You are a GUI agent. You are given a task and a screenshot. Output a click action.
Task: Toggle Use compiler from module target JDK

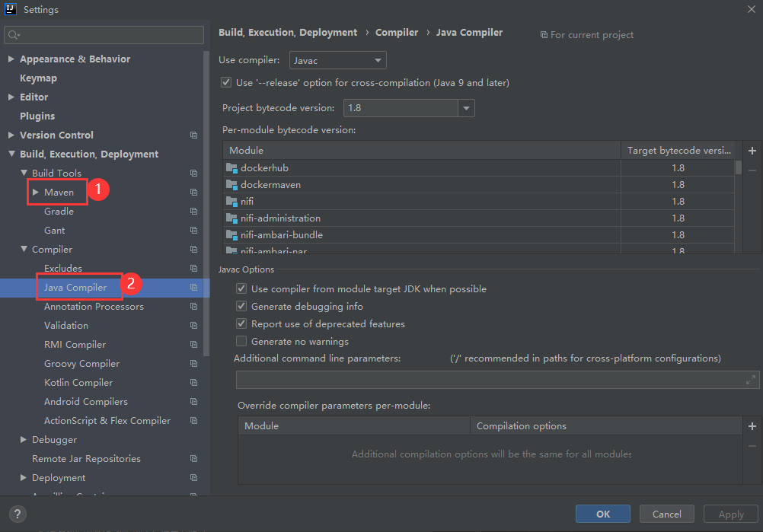pos(241,289)
